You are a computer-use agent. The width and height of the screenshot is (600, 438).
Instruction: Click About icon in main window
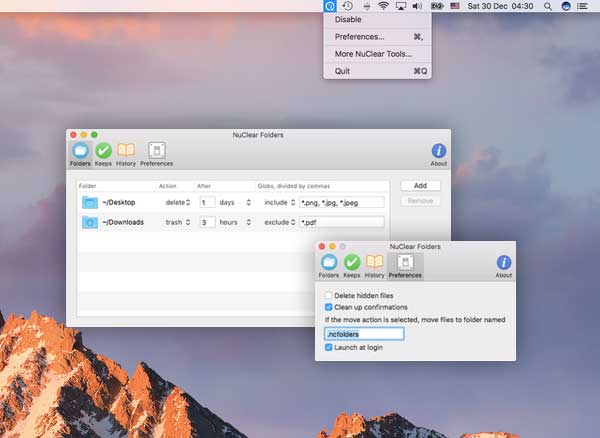[x=439, y=155]
